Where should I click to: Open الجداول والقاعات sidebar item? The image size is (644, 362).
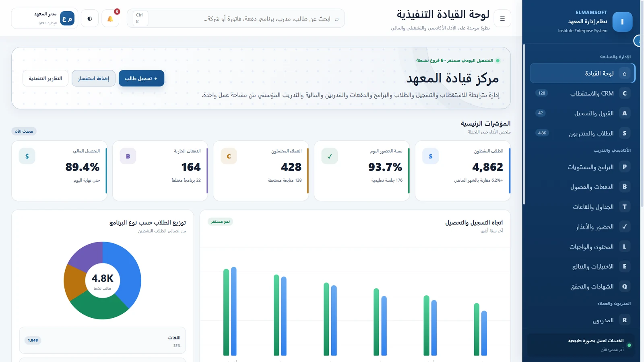coord(582,206)
